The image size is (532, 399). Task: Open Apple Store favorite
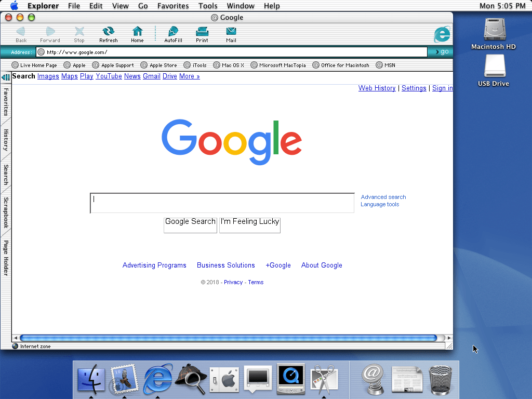coord(159,65)
